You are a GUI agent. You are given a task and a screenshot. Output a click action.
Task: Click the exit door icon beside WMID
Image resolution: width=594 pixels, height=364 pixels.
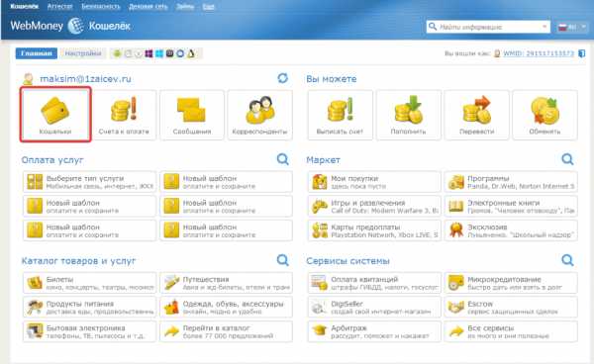(582, 53)
